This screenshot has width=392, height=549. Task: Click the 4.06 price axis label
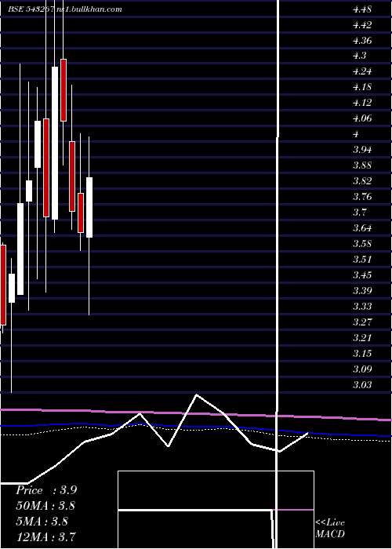(x=362, y=118)
